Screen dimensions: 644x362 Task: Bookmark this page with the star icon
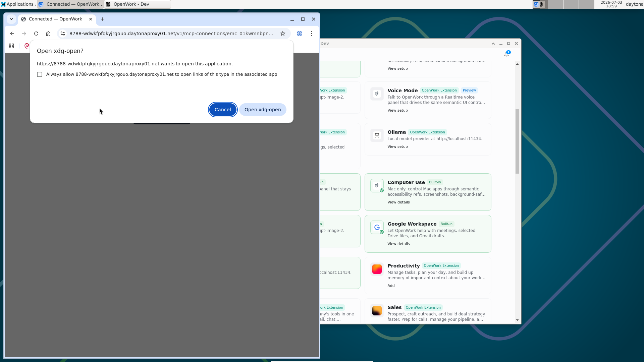[283, 34]
